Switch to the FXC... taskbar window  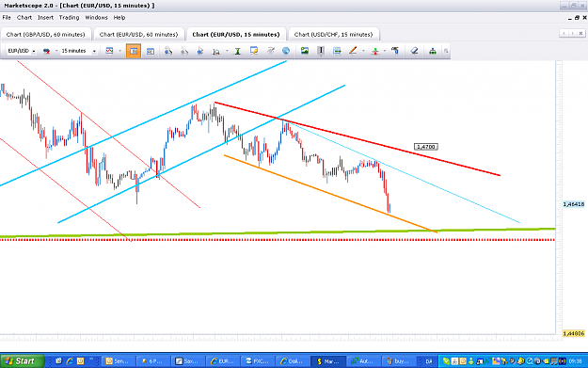(x=258, y=361)
